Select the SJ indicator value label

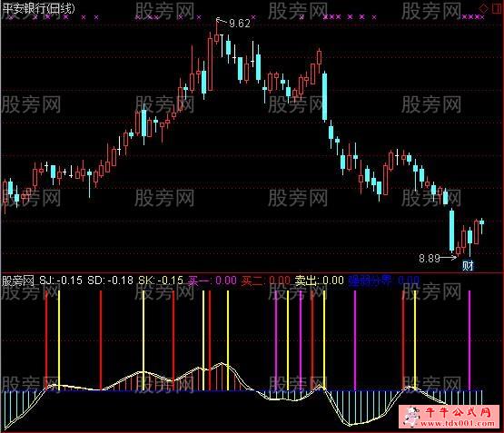pyautogui.click(x=61, y=280)
